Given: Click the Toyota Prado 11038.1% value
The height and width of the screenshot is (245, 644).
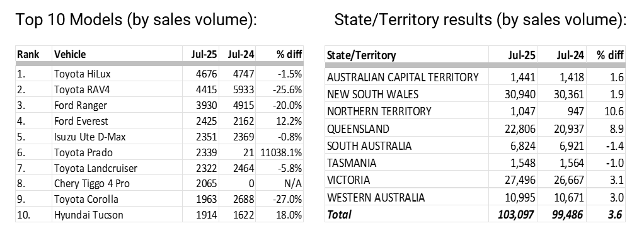Looking at the screenshot, I should click(x=281, y=152).
